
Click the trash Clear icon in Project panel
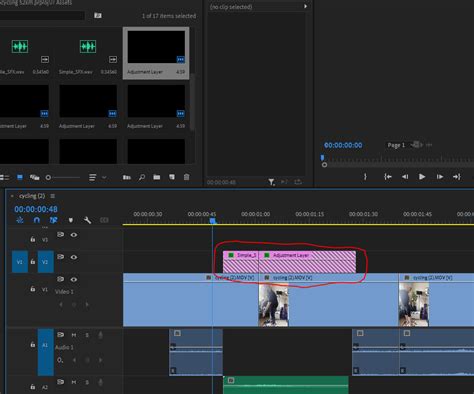click(187, 177)
